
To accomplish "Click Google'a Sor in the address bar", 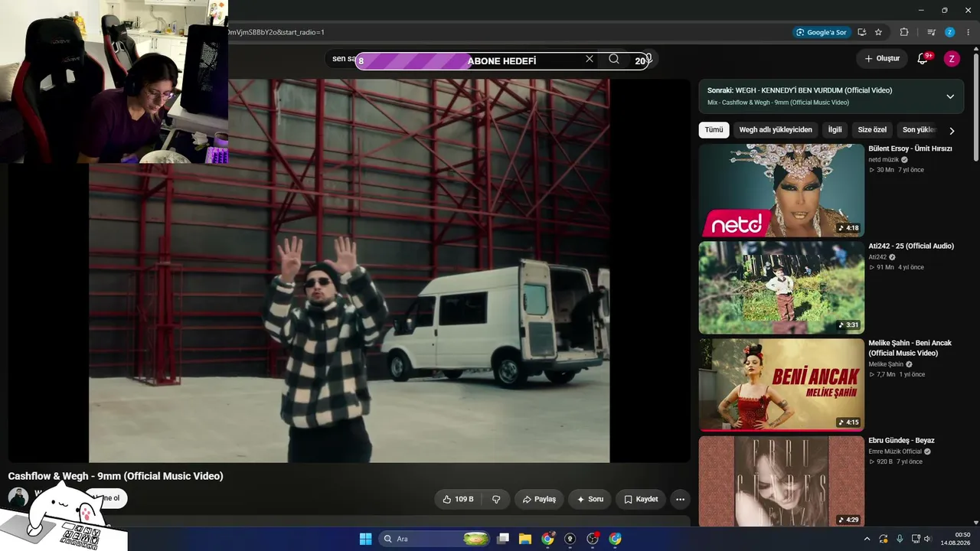I will pos(822,32).
